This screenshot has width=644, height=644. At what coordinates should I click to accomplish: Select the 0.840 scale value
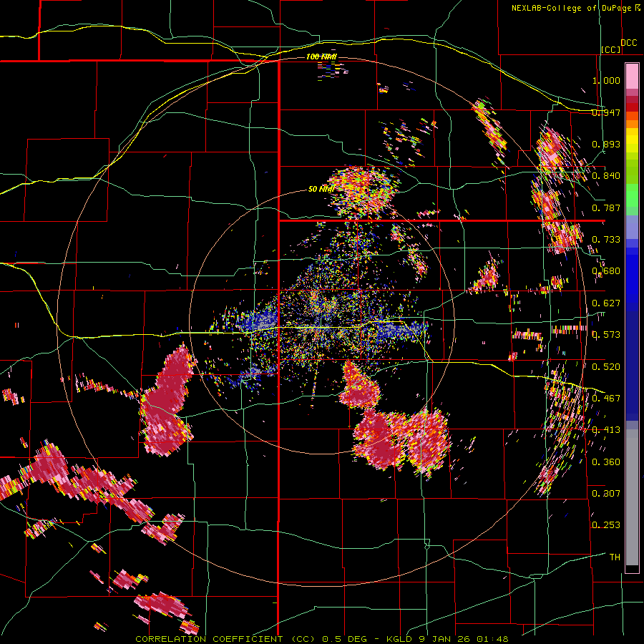[x=606, y=176]
